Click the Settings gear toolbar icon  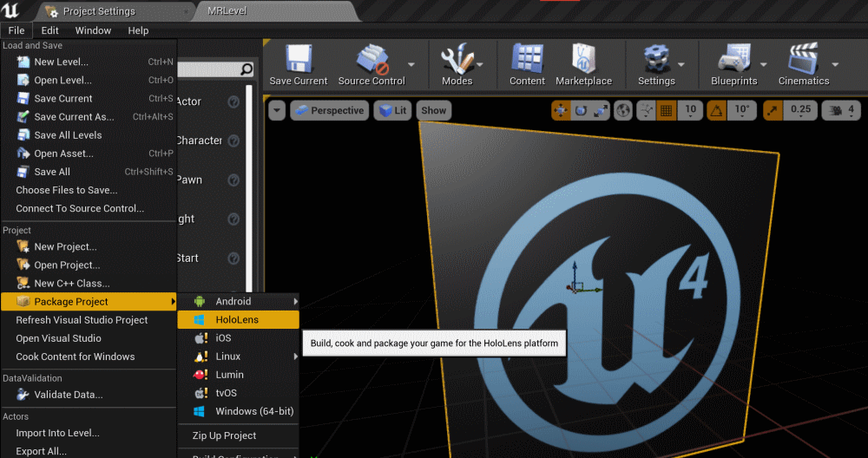656,59
